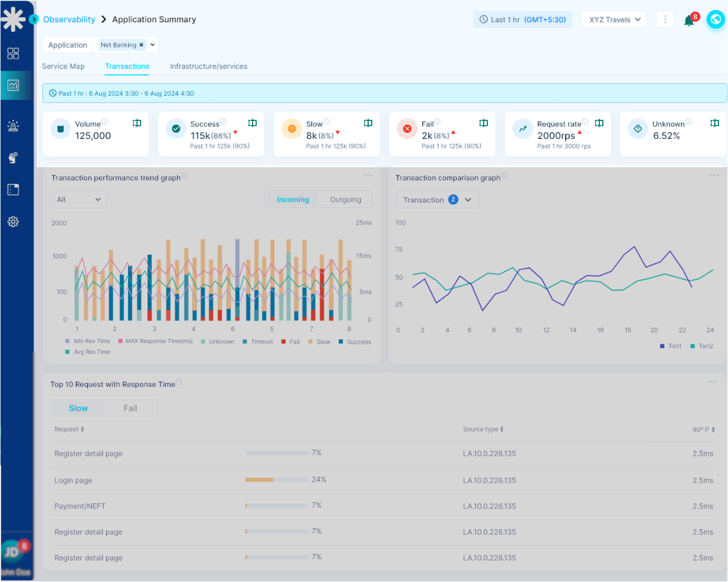Click the Login page 24% progress bar
This screenshot has width=728, height=582.
[x=276, y=480]
